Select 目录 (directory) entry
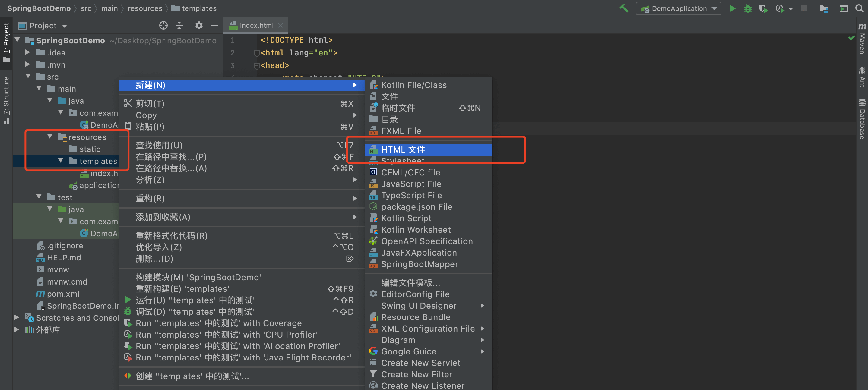 coord(428,119)
